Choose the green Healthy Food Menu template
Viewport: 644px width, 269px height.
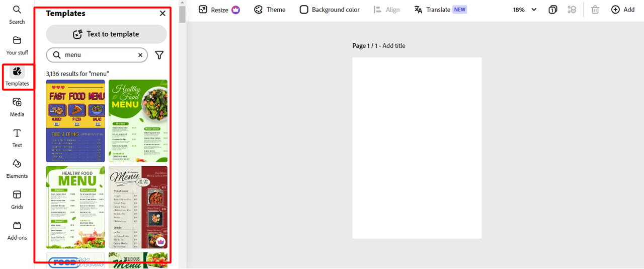pos(75,207)
